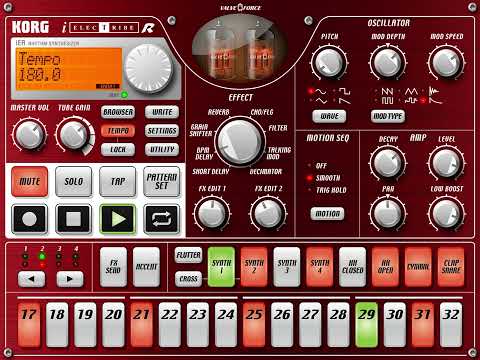The image size is (480, 360).
Task: Open the Browser
Action: 118,112
